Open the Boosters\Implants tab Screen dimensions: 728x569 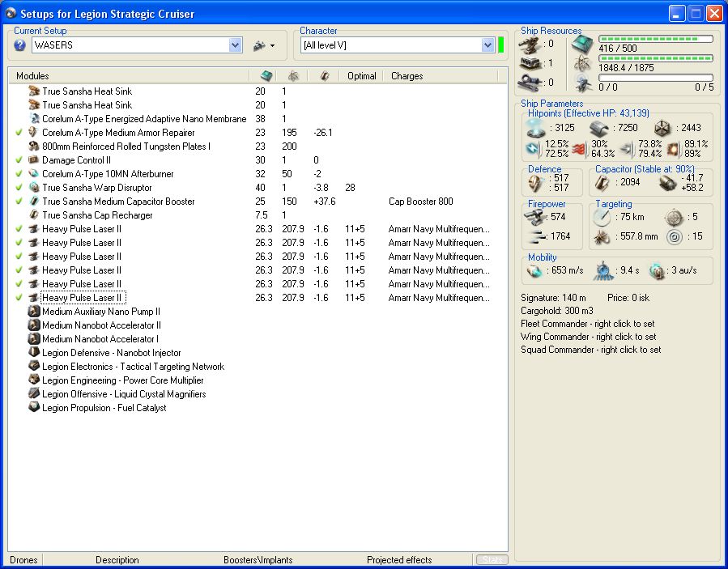(258, 560)
